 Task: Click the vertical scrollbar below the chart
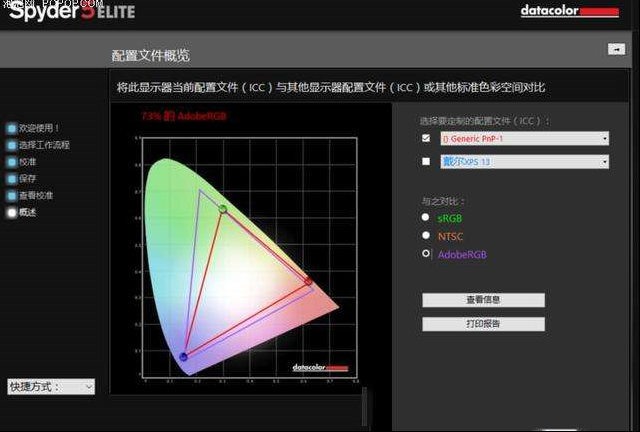(x=364, y=407)
